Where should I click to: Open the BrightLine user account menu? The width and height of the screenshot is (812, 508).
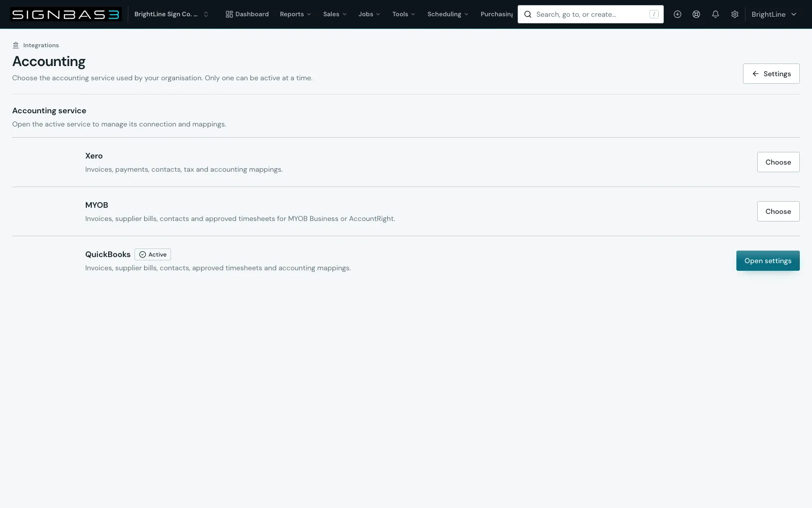[x=774, y=14]
